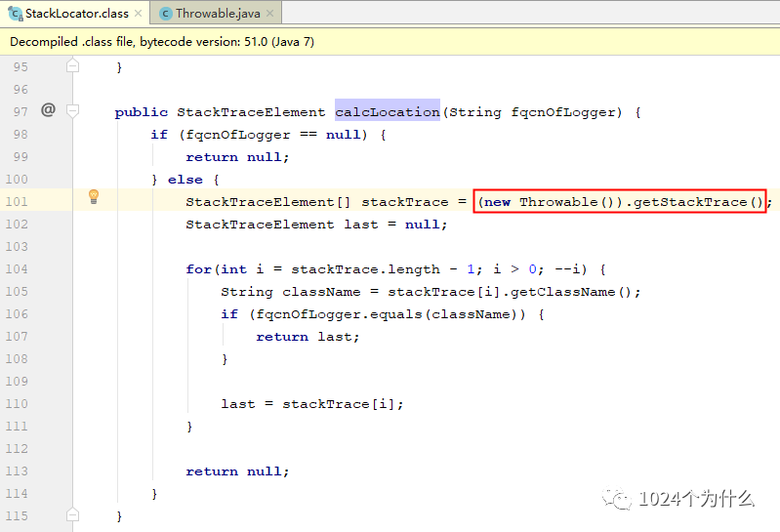Click 'fqcnOfLogger.equals(className)' on line 106
Viewport: 780px width, 532px height.
pos(387,314)
